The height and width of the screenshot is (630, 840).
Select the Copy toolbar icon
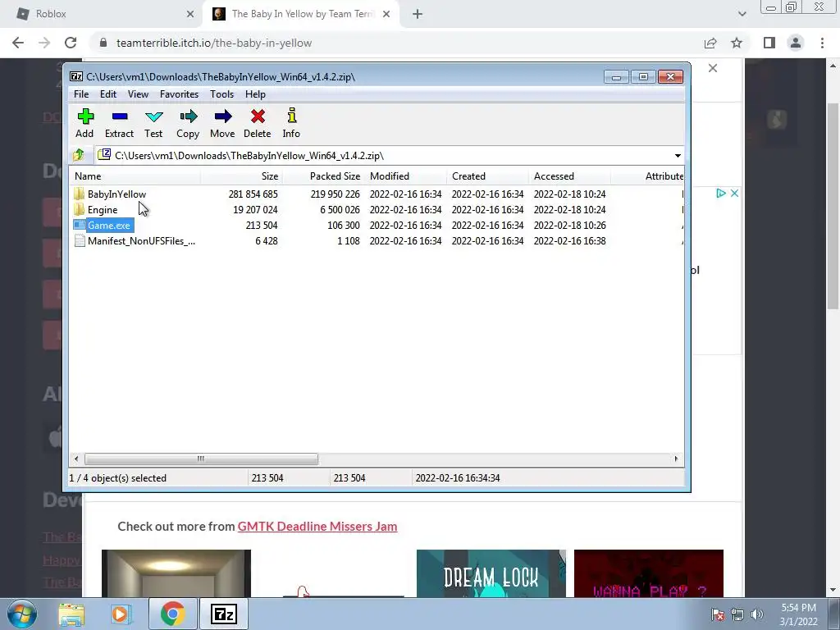point(188,116)
